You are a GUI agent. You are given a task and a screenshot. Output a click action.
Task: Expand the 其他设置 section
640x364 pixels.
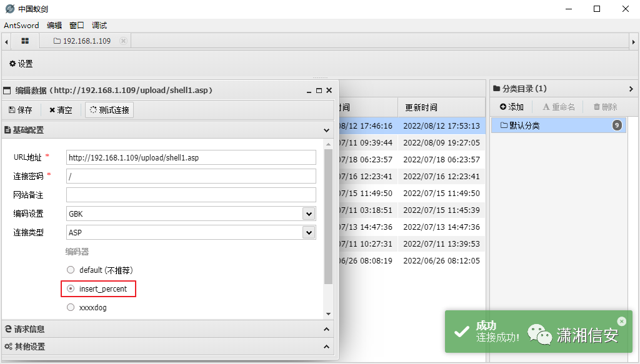tap(326, 347)
